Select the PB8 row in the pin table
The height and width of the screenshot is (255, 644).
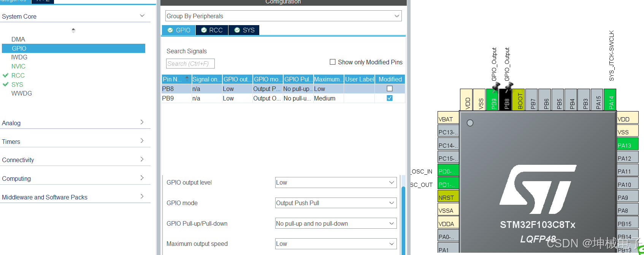(283, 89)
